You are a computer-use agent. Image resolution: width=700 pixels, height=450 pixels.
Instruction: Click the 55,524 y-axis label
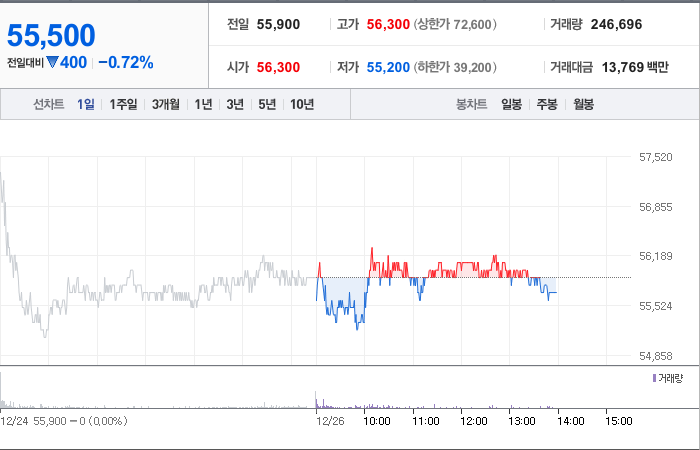pos(655,306)
